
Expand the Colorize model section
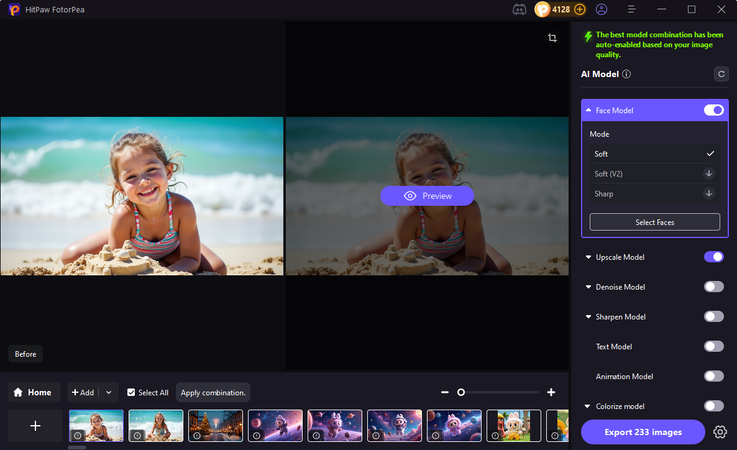(588, 406)
